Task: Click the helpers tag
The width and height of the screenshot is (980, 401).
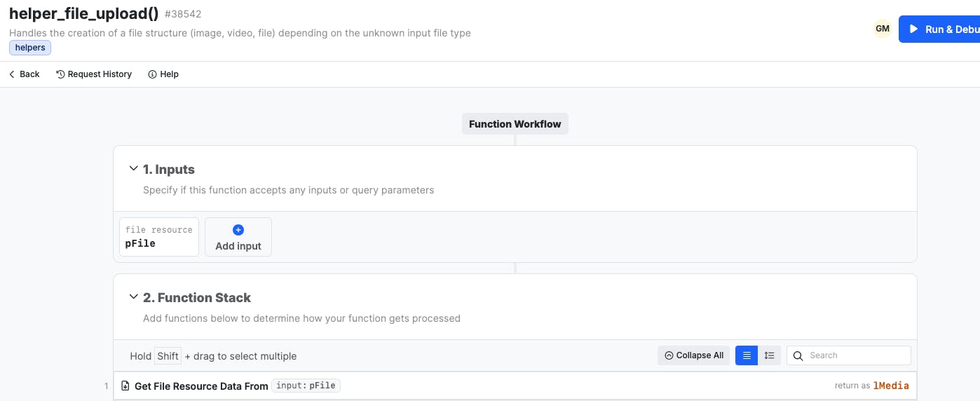Action: click(x=30, y=48)
